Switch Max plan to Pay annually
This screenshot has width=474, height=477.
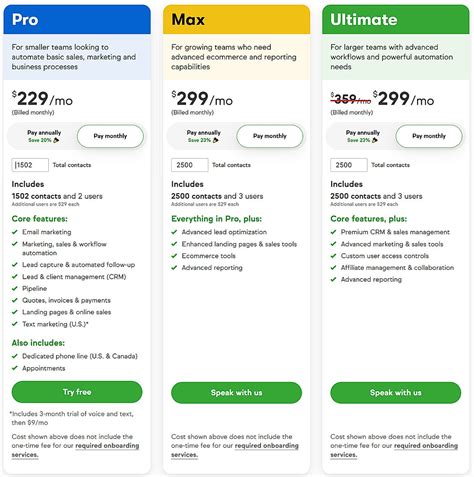click(203, 136)
